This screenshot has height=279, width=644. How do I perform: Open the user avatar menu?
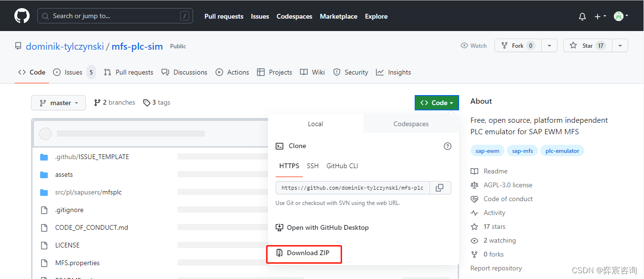pos(621,16)
